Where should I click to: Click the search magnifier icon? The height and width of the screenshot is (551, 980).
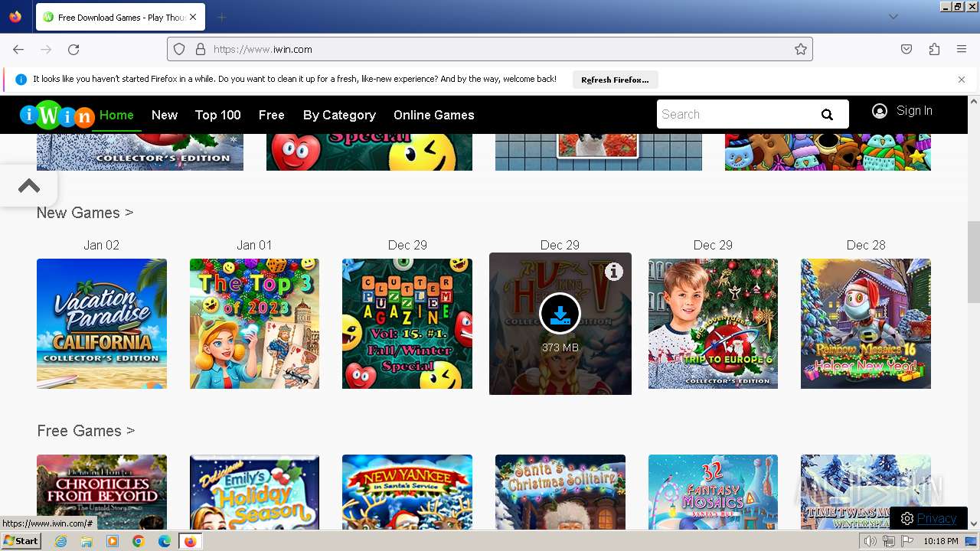[x=827, y=115]
